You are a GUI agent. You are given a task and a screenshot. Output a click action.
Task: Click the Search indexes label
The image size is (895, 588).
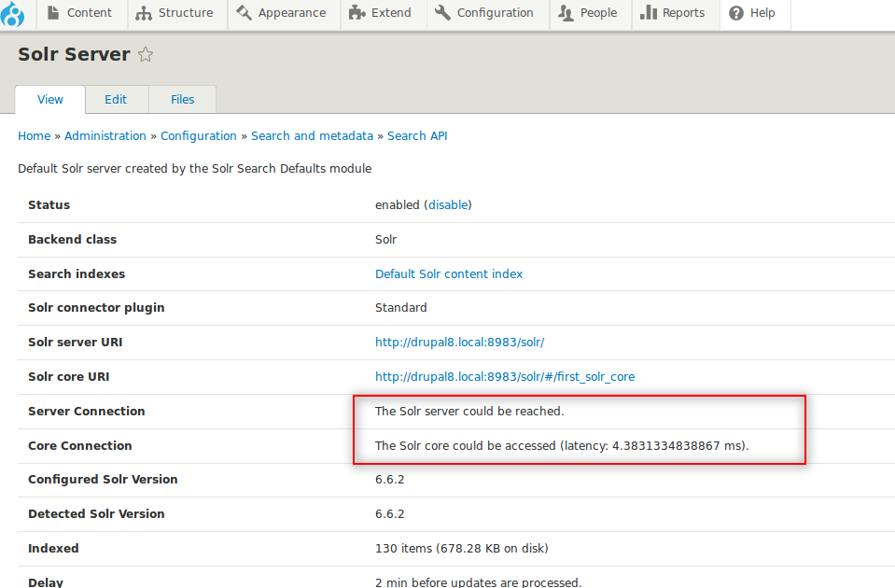77,274
